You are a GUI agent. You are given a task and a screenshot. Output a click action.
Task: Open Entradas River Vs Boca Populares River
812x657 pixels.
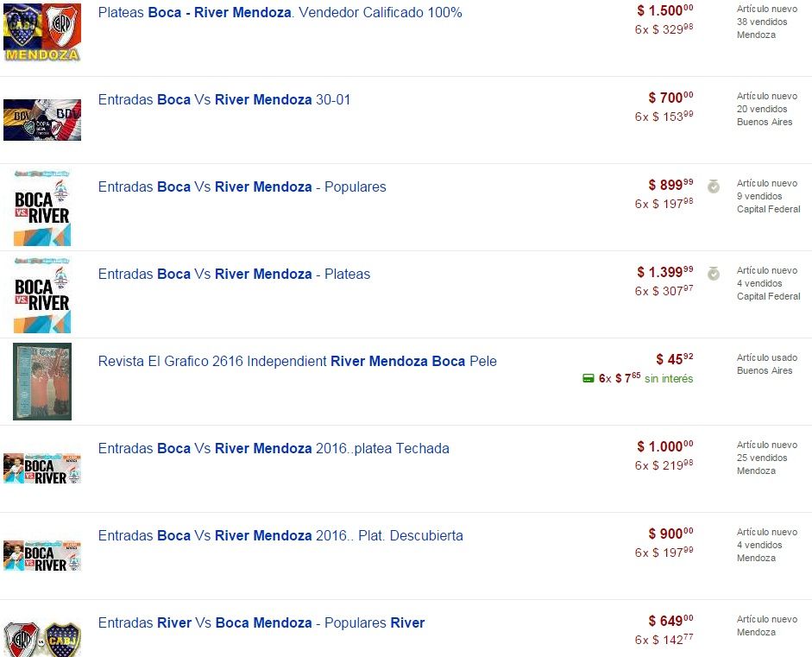[x=261, y=623]
